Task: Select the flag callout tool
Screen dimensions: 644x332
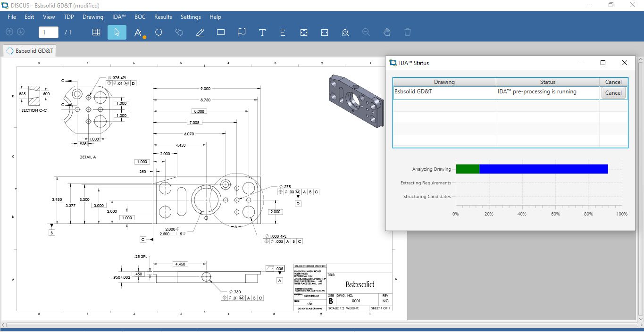Action: point(241,32)
